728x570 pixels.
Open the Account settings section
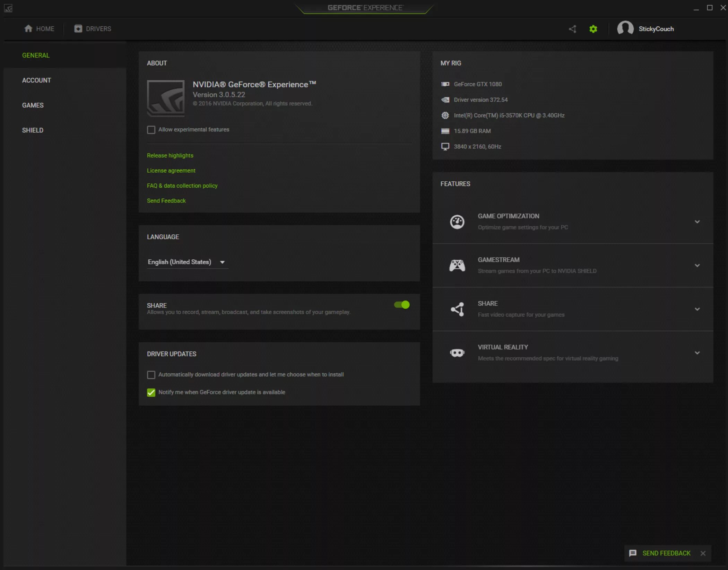(36, 80)
